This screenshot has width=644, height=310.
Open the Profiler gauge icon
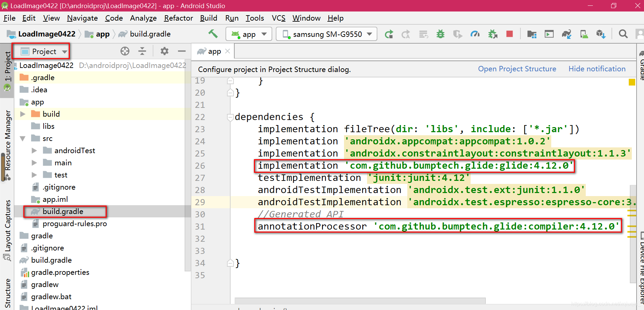[475, 34]
